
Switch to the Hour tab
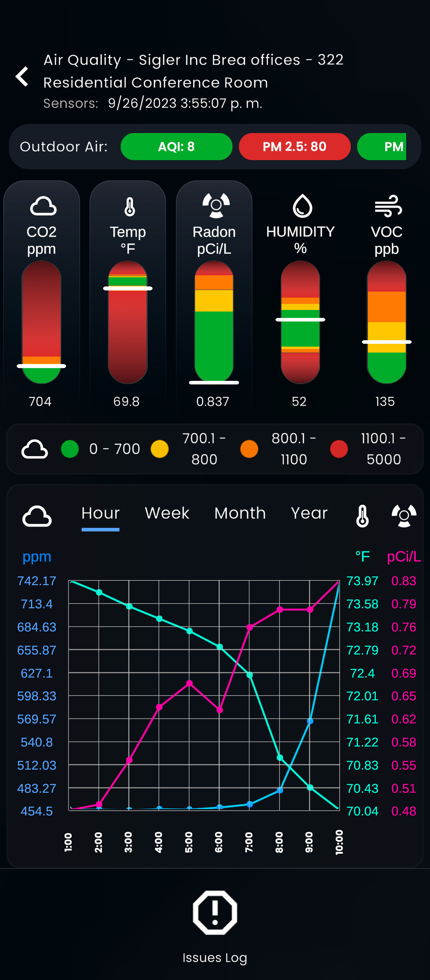tap(100, 513)
